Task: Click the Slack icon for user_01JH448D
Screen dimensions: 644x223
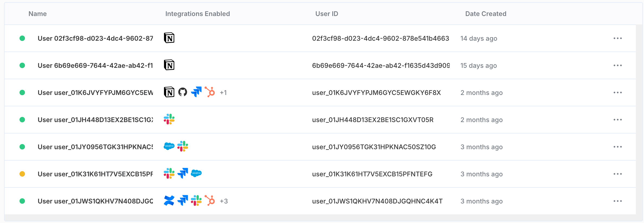Action: click(x=169, y=119)
